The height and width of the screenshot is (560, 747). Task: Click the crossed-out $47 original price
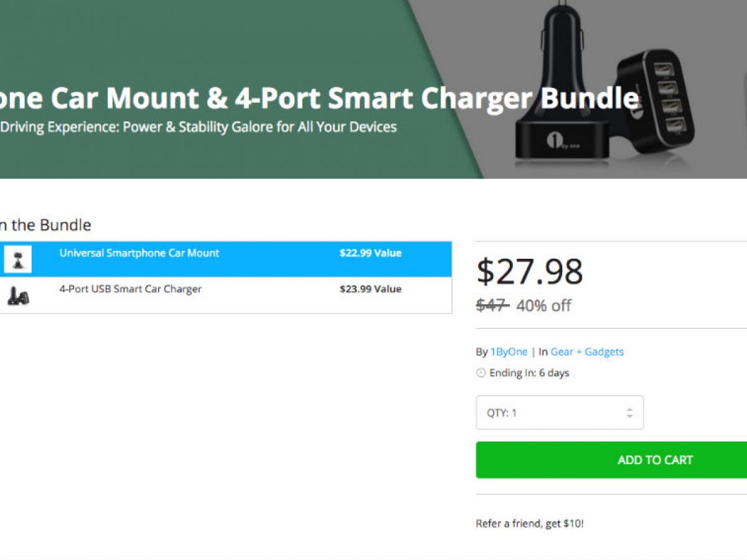coord(492,305)
